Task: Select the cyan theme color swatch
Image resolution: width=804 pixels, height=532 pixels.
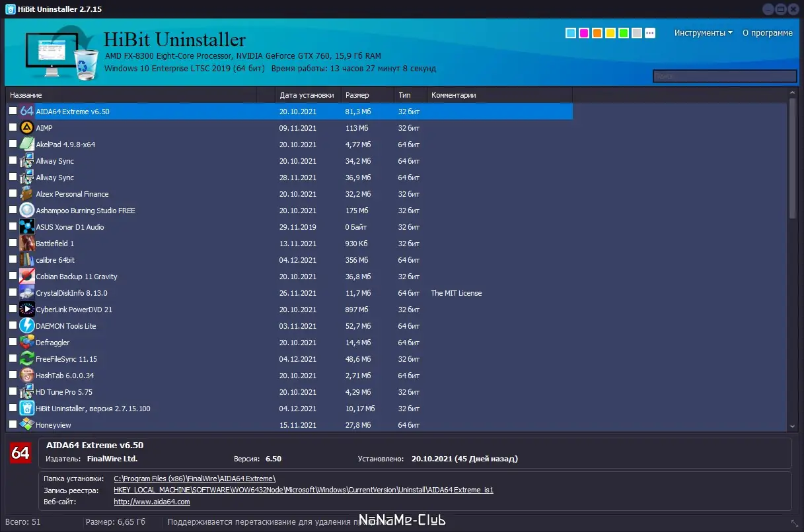Action: [571, 33]
